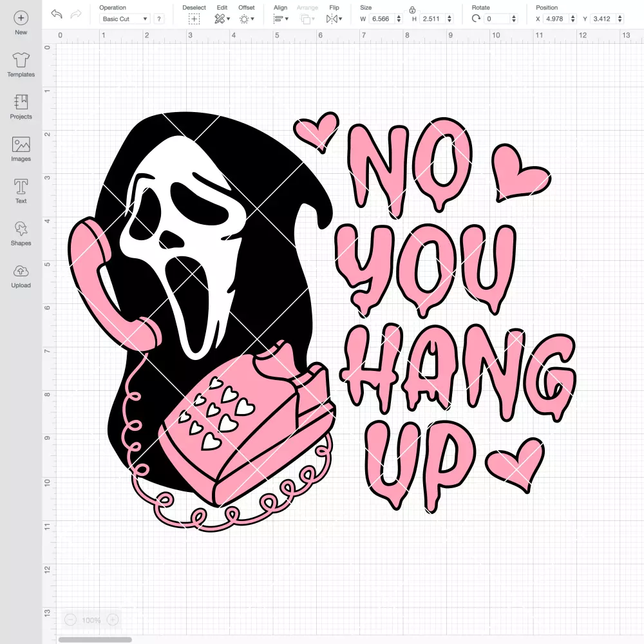
Task: Adjust the height stepper arrows
Action: (x=450, y=19)
